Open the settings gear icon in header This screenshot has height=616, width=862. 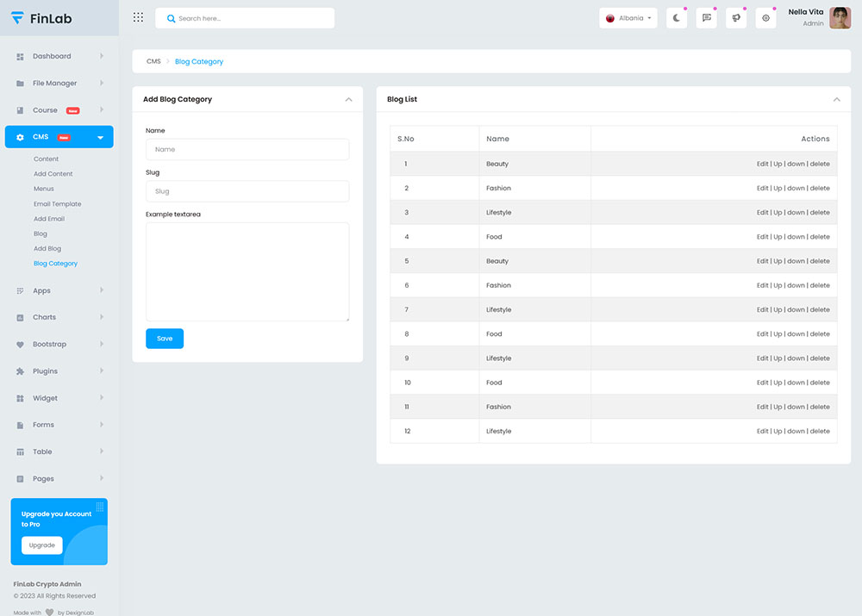point(765,18)
